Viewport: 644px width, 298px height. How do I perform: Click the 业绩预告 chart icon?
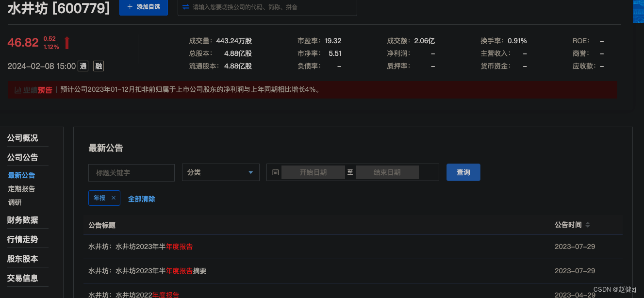coord(17,90)
